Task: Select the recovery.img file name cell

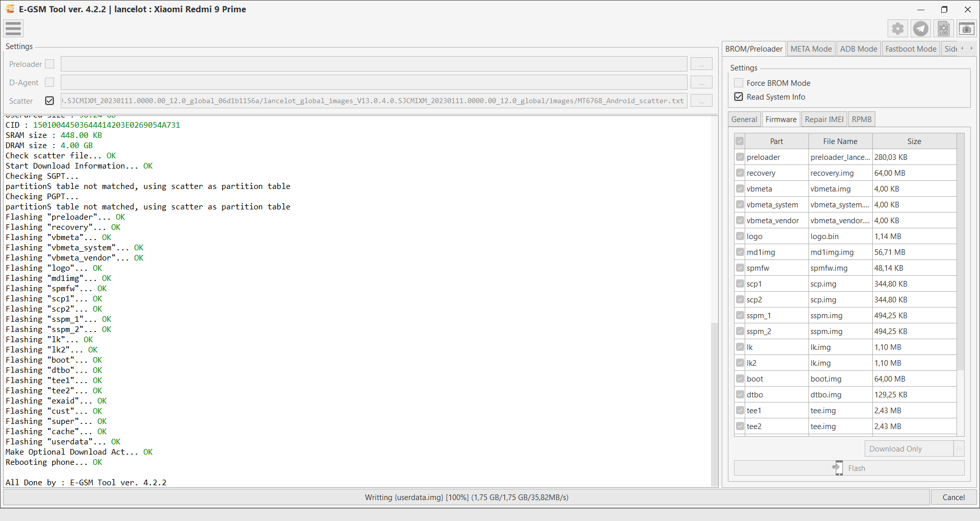Action: tap(840, 173)
